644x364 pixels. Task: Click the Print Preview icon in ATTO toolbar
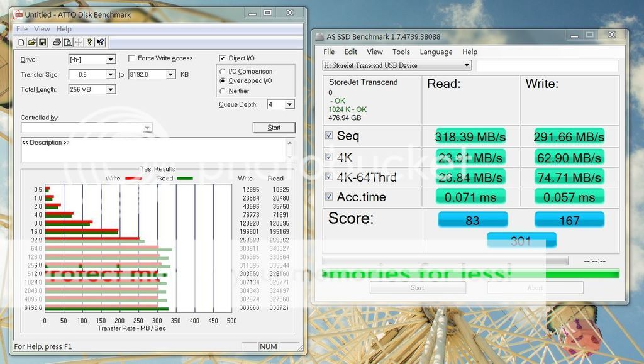(68, 42)
